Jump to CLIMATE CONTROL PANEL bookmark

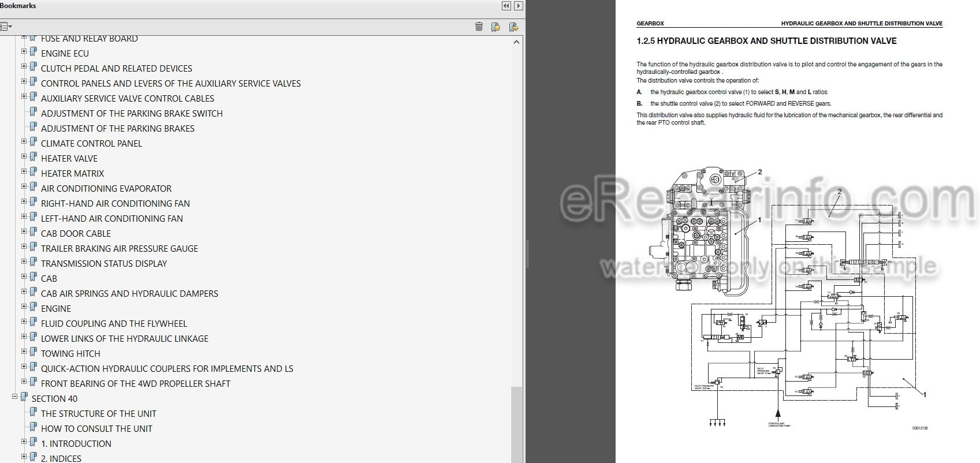91,143
